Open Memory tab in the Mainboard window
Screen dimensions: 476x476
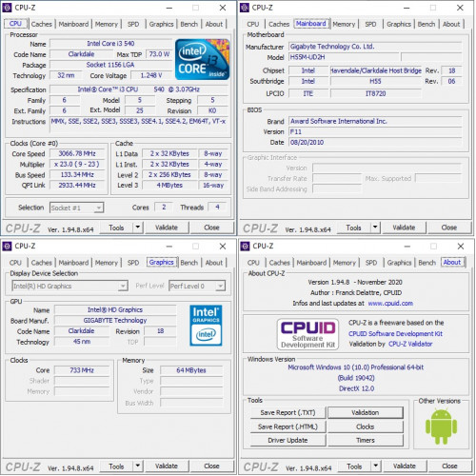[344, 24]
